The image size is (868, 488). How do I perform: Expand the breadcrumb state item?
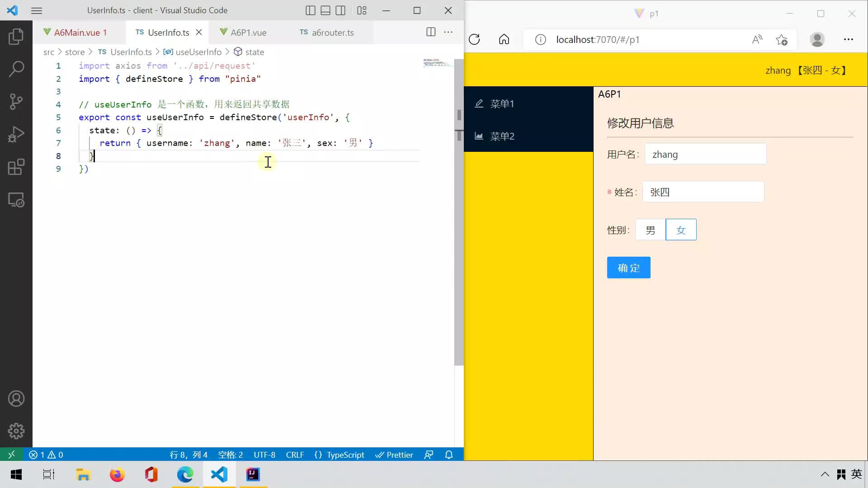[255, 52]
